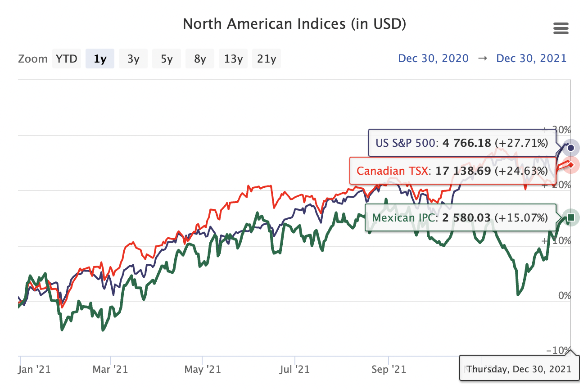Screen dimensions: 588x389
Task: Edit the start date Dec 30, 2020
Action: [433, 59]
